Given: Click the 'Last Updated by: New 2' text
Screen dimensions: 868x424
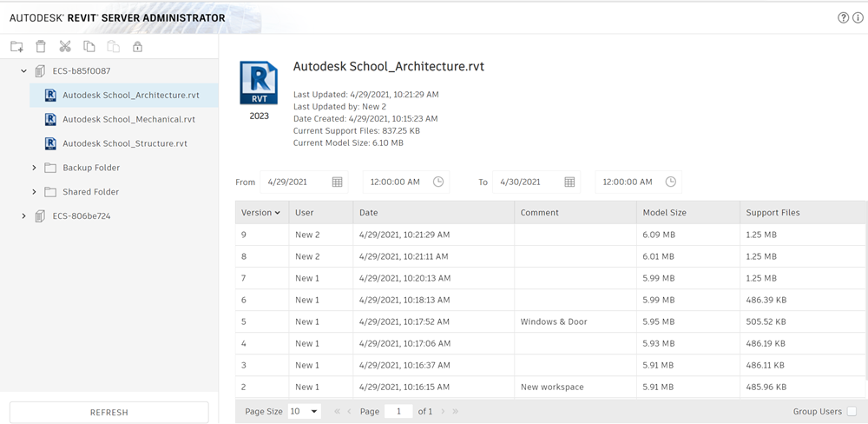Looking at the screenshot, I should click(x=339, y=107).
